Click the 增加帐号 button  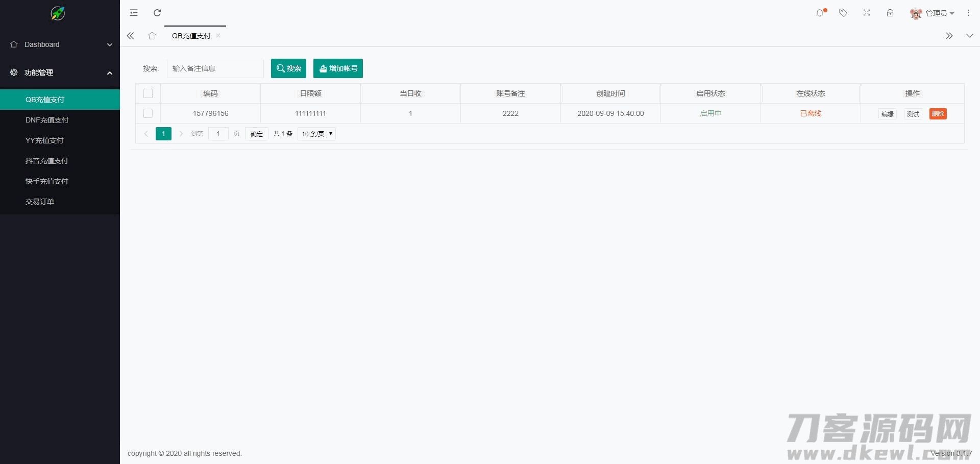click(x=338, y=68)
